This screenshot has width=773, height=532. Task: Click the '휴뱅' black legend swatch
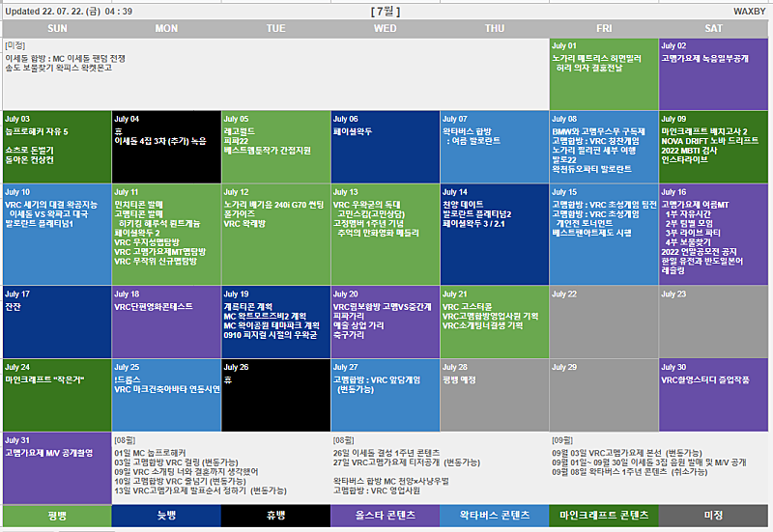[276, 516]
